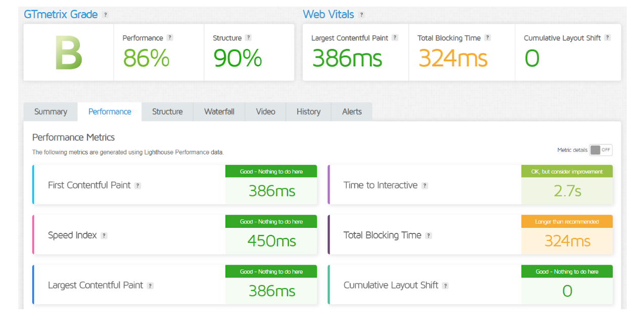Click help icon beside top Cumulative Layout Shift

(x=607, y=37)
